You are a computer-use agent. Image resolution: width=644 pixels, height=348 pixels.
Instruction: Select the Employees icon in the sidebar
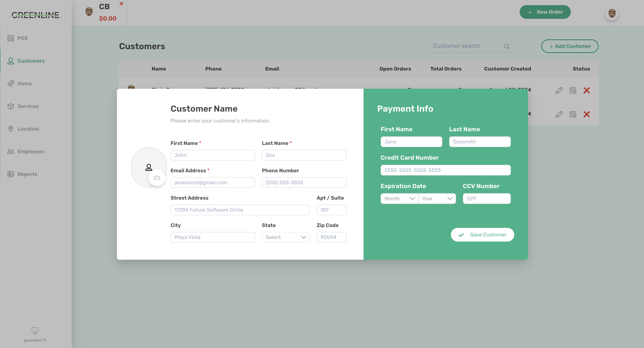(x=11, y=151)
